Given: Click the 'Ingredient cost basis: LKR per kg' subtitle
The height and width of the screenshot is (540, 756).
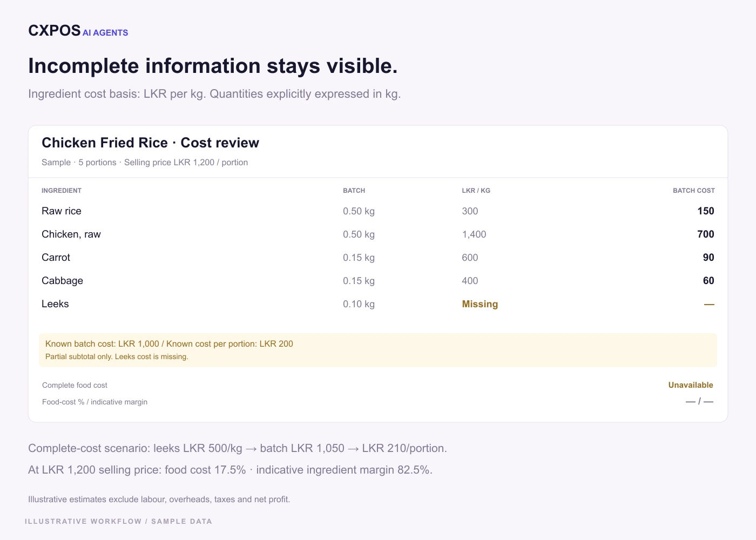Looking at the screenshot, I should [x=214, y=94].
